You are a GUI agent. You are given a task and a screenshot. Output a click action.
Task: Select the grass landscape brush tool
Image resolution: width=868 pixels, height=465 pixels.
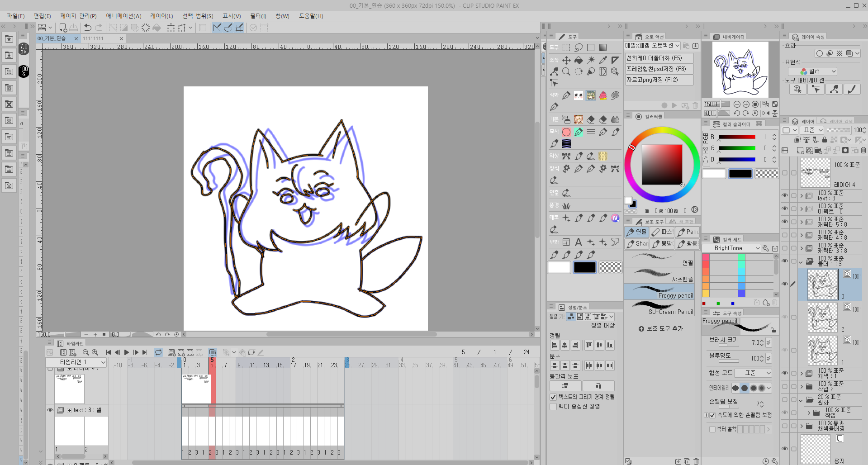pyautogui.click(x=566, y=205)
